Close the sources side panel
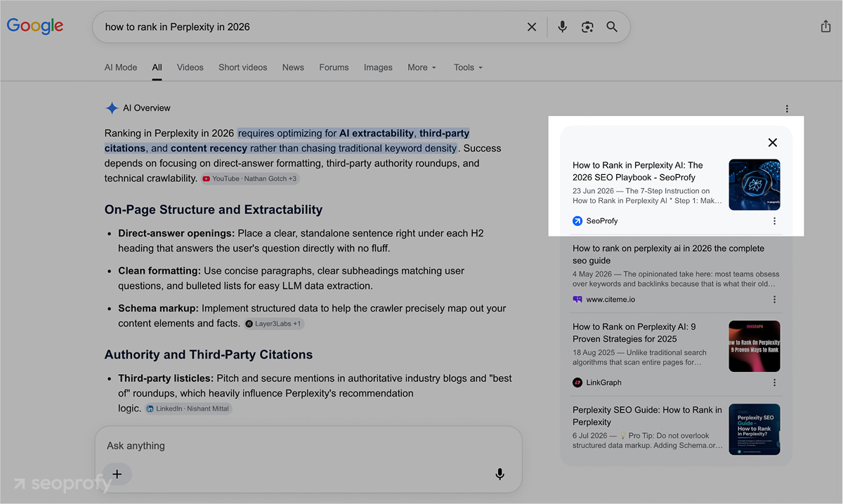The image size is (843, 504). pos(773,142)
